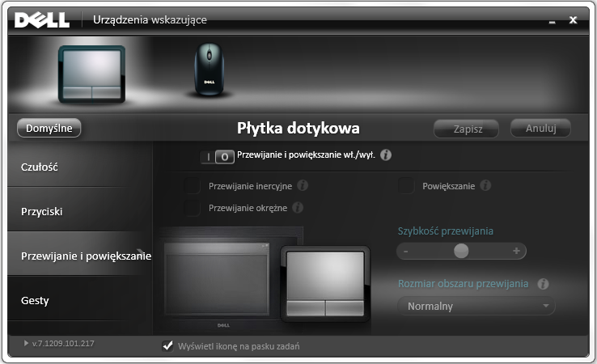Click minus icon on scroll speed slider
Viewport: 597px width, 364px height.
pos(406,252)
